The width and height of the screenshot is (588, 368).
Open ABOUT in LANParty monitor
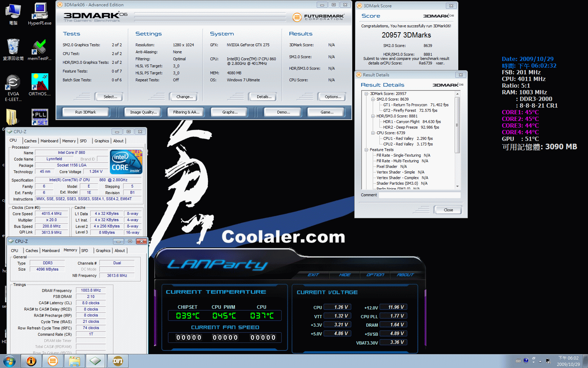[x=405, y=275]
